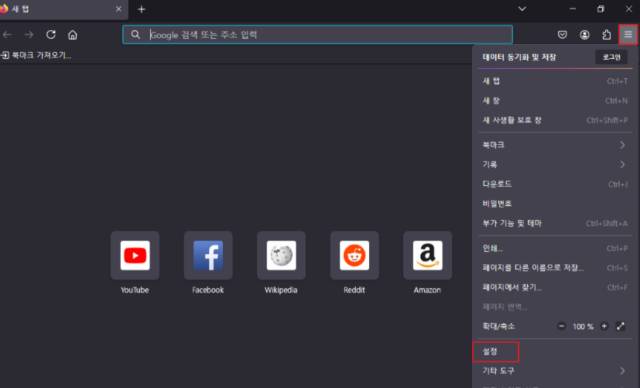Select 인쇄 print menu entry
The height and width of the screenshot is (388, 640).
(555, 248)
